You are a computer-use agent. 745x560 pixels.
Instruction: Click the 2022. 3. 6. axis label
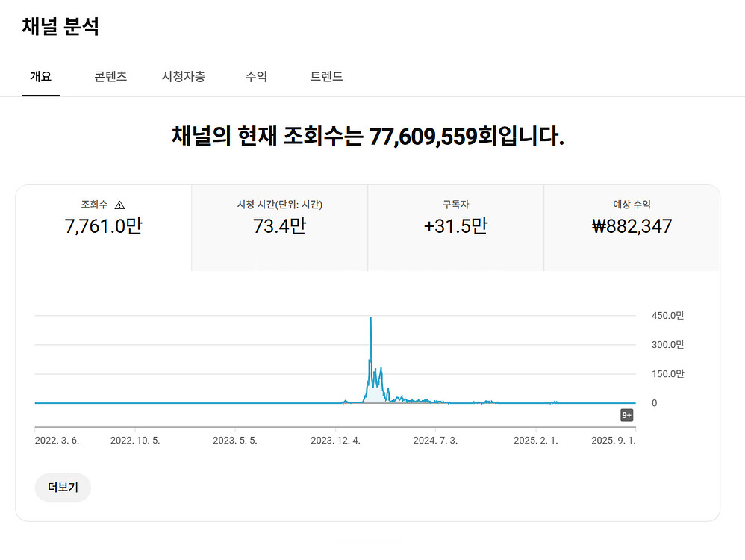(x=57, y=441)
